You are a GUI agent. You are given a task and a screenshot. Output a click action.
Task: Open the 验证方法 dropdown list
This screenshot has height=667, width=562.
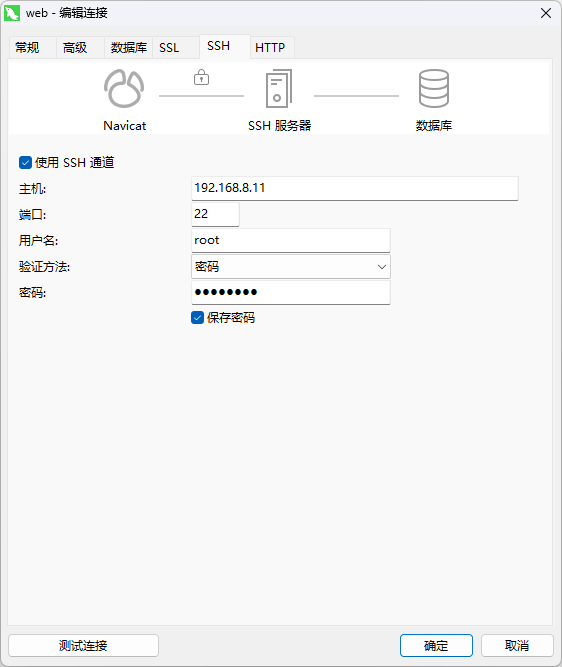(291, 267)
